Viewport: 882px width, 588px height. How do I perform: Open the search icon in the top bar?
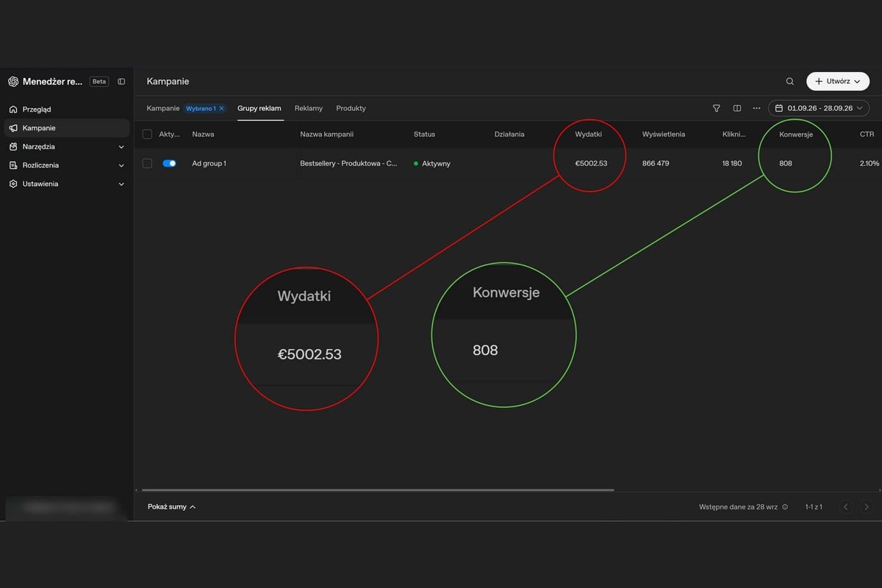(x=790, y=82)
